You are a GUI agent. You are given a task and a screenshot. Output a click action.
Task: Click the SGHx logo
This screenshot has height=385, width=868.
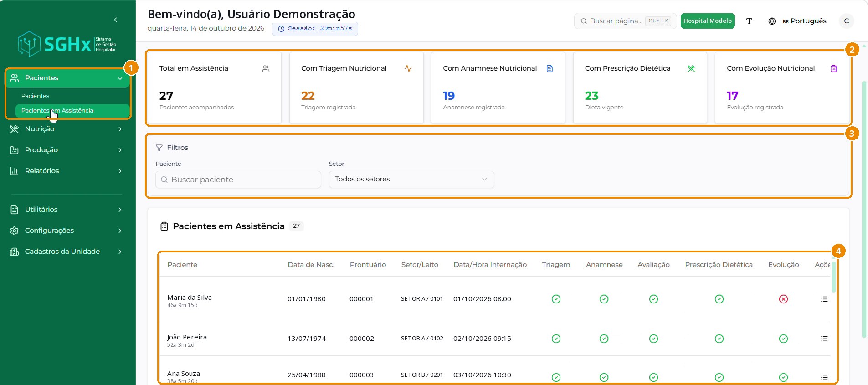click(x=67, y=44)
